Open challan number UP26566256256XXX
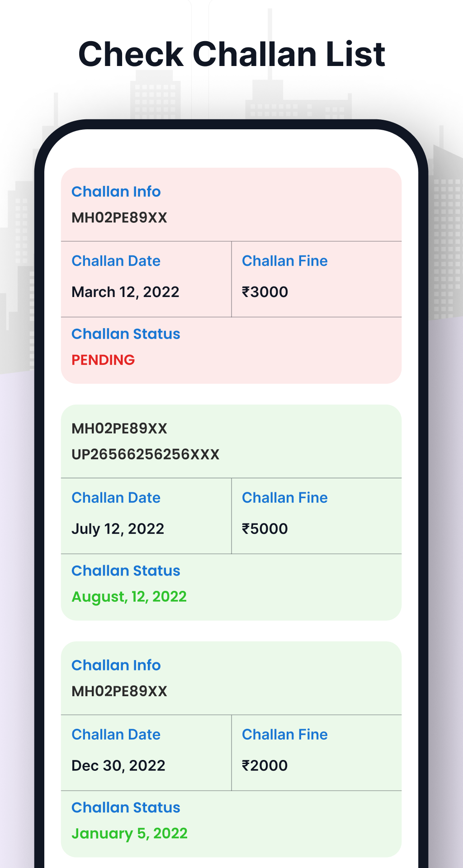This screenshot has height=868, width=463. pos(146,454)
